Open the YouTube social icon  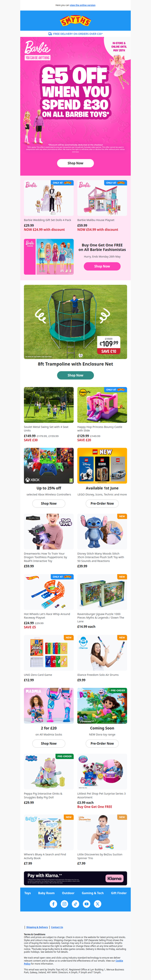coord(86,904)
